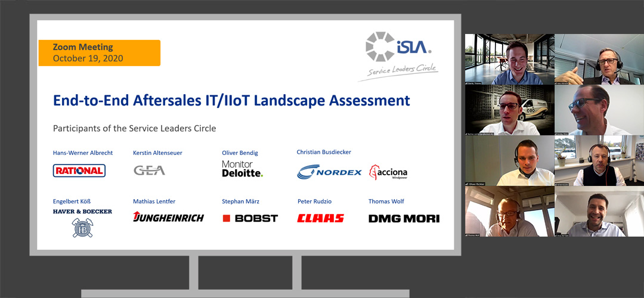Click the iSLA gear-ring logo

coord(380,46)
